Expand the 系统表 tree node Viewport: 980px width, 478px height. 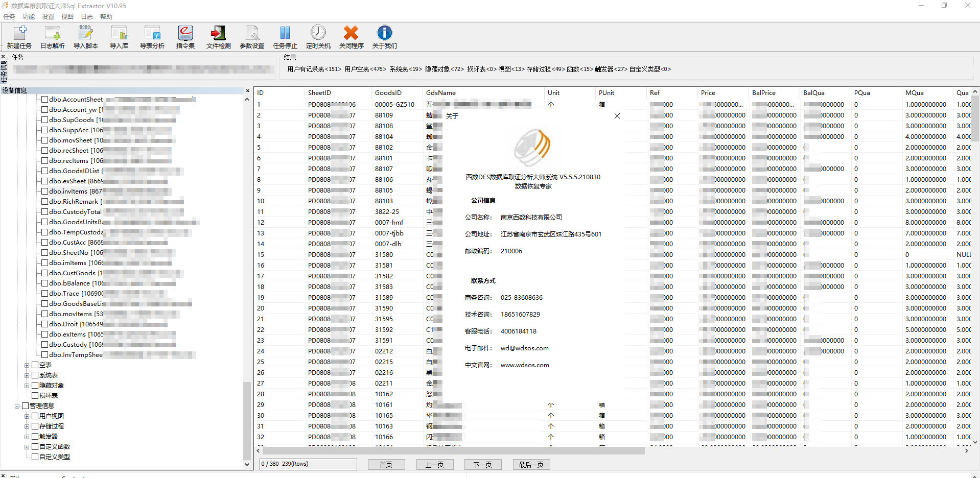[27, 375]
